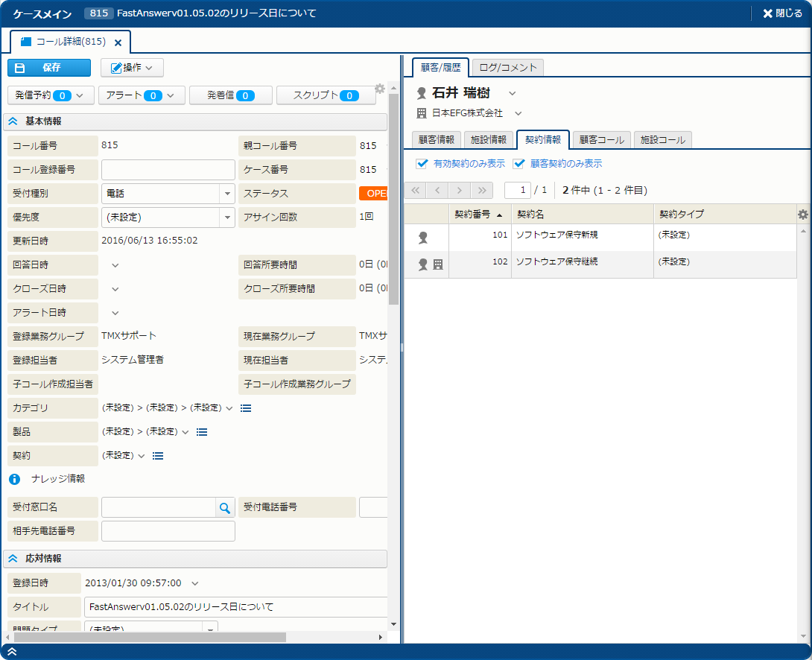The width and height of the screenshot is (812, 660).
Task: Open the list icon next to 契約
Action: click(158, 456)
